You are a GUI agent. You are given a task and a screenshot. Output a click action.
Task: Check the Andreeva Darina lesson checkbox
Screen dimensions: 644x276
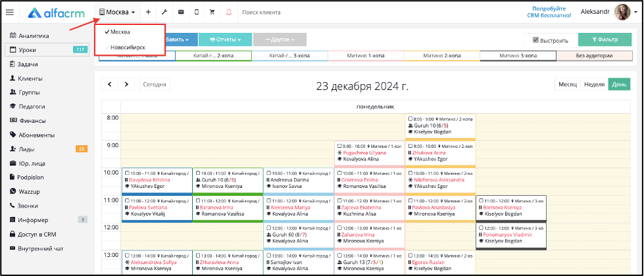(x=268, y=173)
